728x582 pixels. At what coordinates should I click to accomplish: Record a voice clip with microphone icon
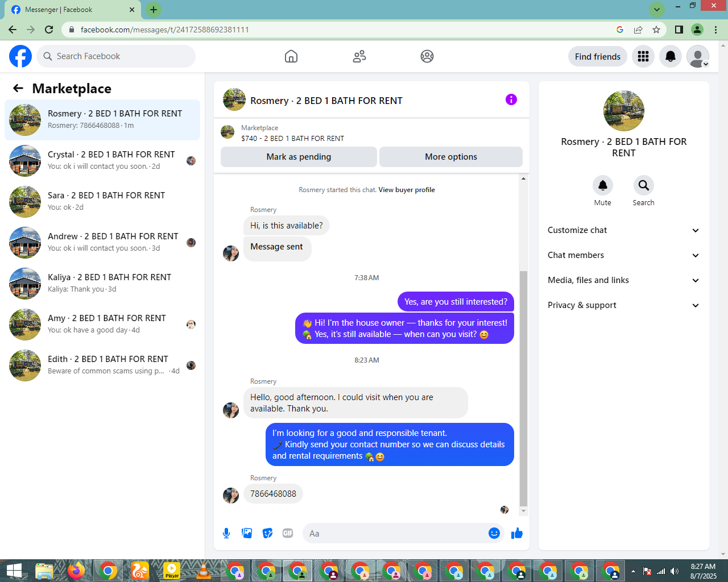click(226, 533)
